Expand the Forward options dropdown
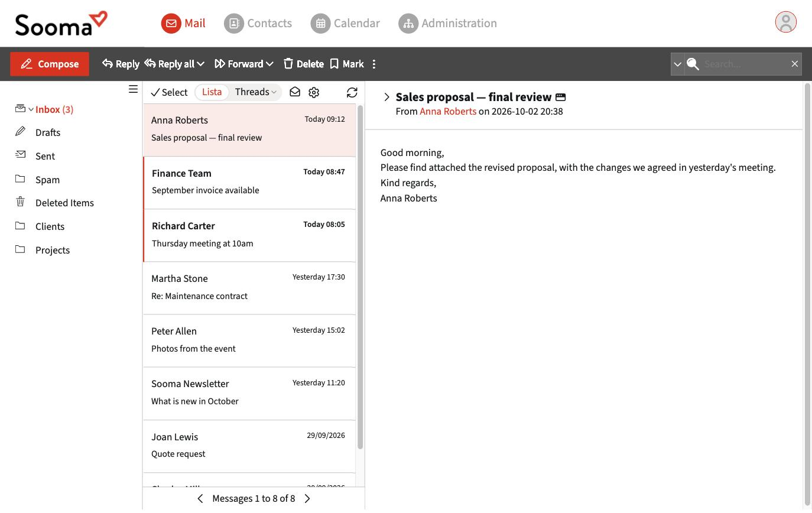Viewport: 812px width, 513px height. (x=269, y=64)
